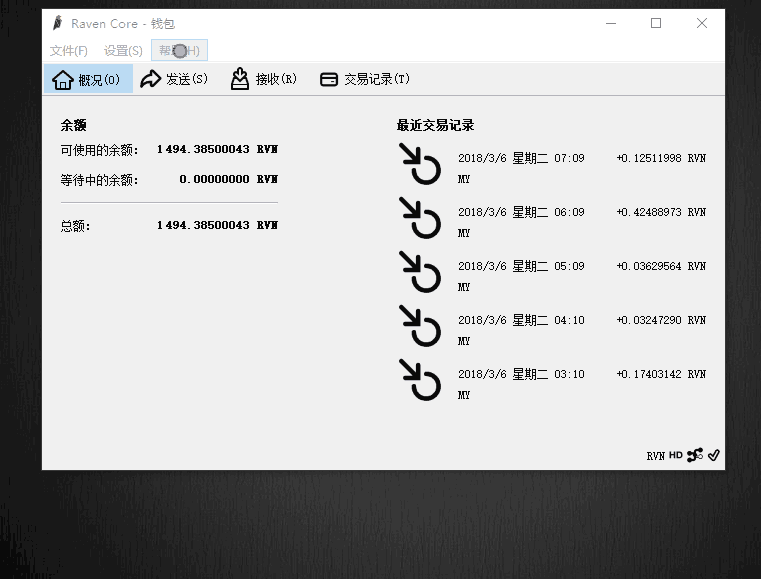Click the receive inbox icon

[240, 79]
